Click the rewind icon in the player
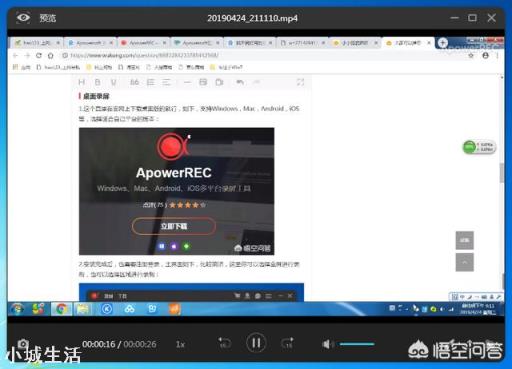 224,343
